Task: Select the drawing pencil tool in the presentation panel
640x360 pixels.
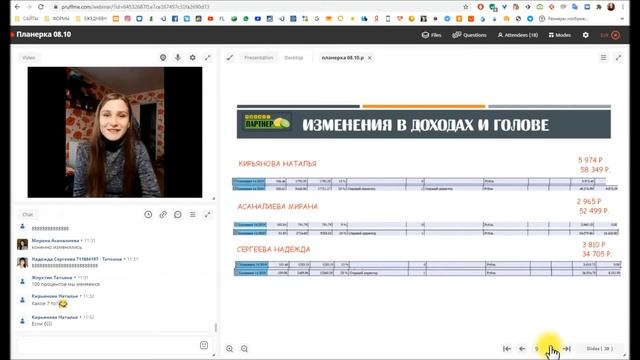Action: coord(230,58)
